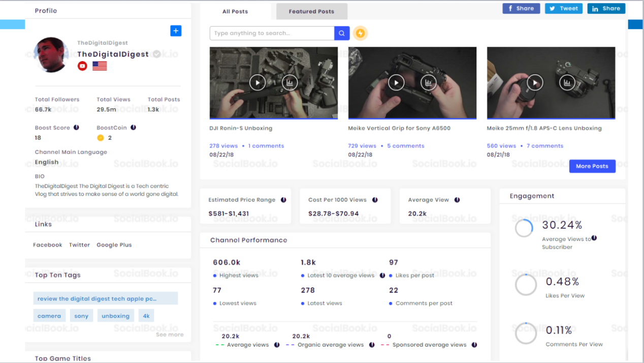Select the camera tag
The image size is (644, 363).
[49, 316]
